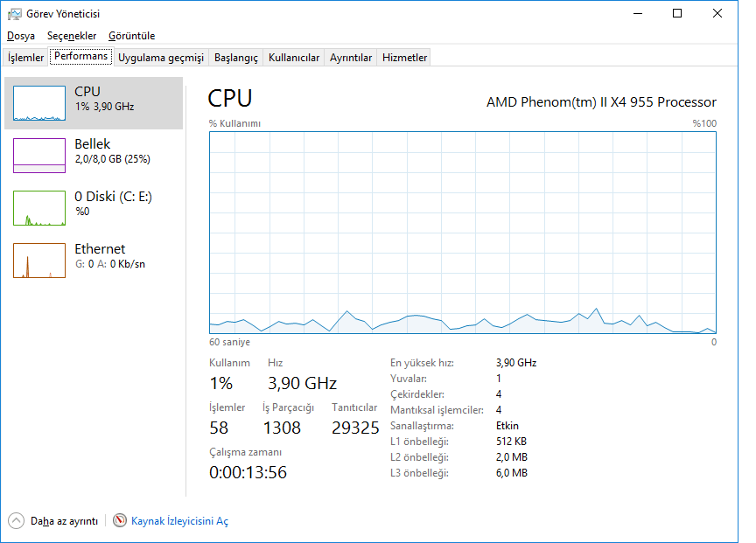The image size is (756, 543).
Task: Open the Görüntüle menu
Action: coord(131,36)
